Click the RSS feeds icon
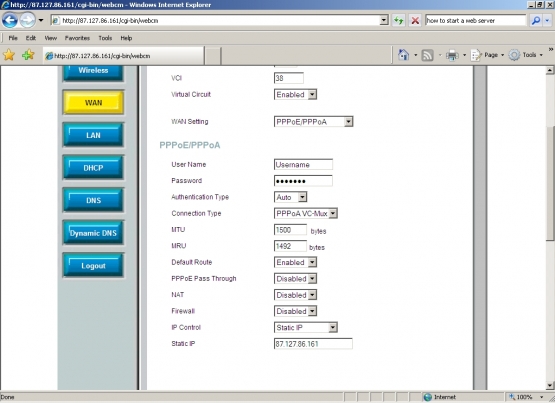This screenshot has height=403, width=555. 427,55
